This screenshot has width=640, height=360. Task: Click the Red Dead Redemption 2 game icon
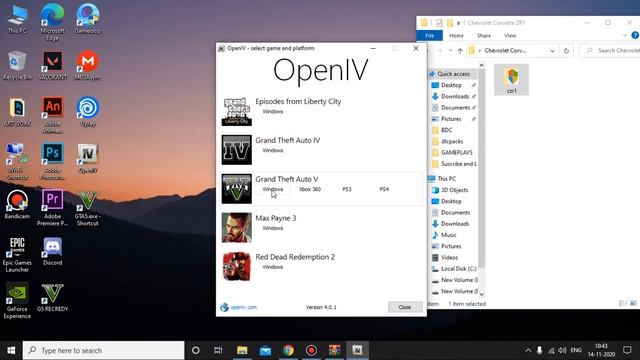tap(237, 267)
